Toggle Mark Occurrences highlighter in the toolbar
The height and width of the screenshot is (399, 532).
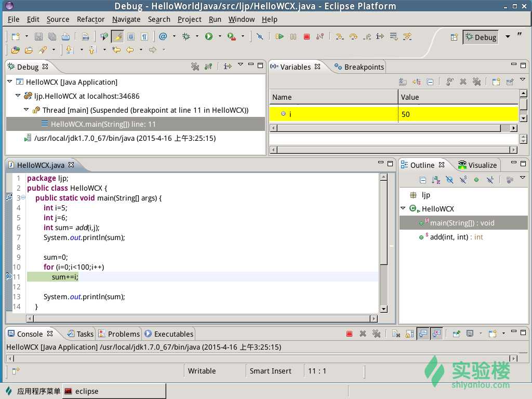coord(118,37)
